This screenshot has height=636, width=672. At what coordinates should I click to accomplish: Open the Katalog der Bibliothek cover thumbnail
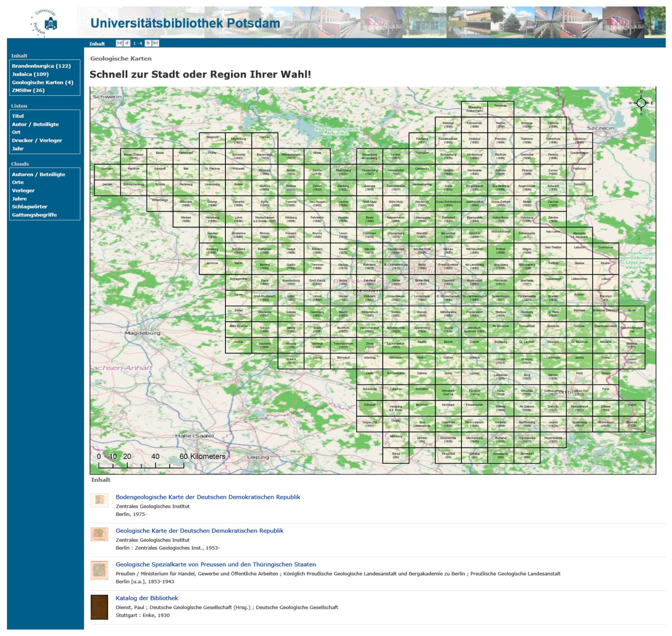pyautogui.click(x=99, y=607)
